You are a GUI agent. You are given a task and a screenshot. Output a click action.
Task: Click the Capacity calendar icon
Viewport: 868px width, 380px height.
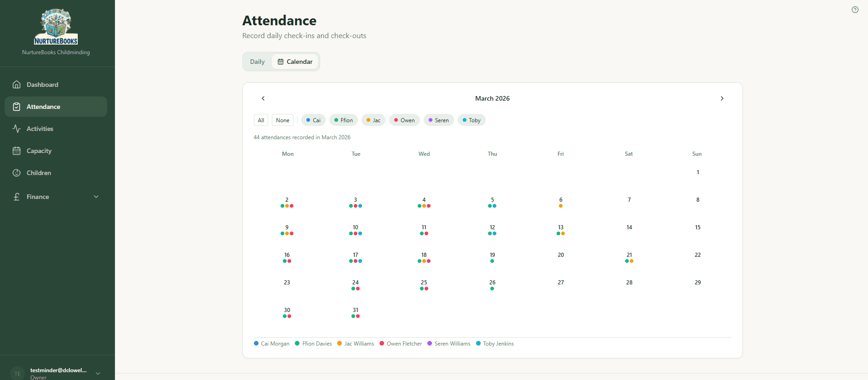point(17,151)
